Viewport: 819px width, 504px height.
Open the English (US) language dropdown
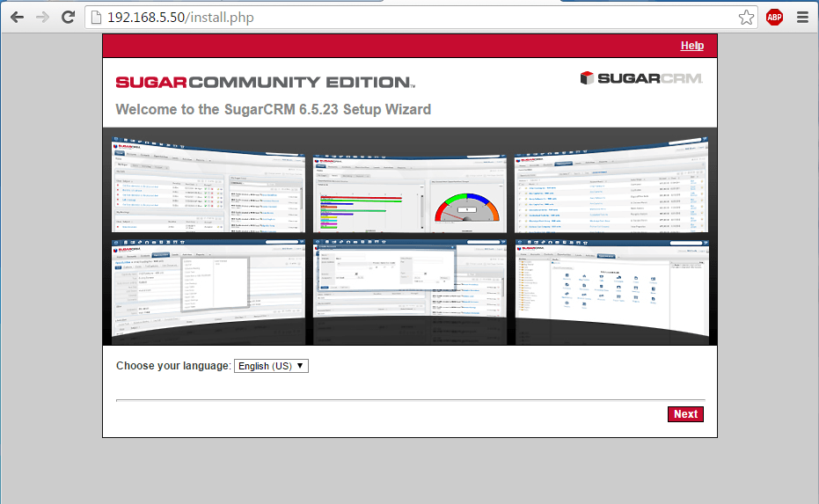[271, 366]
